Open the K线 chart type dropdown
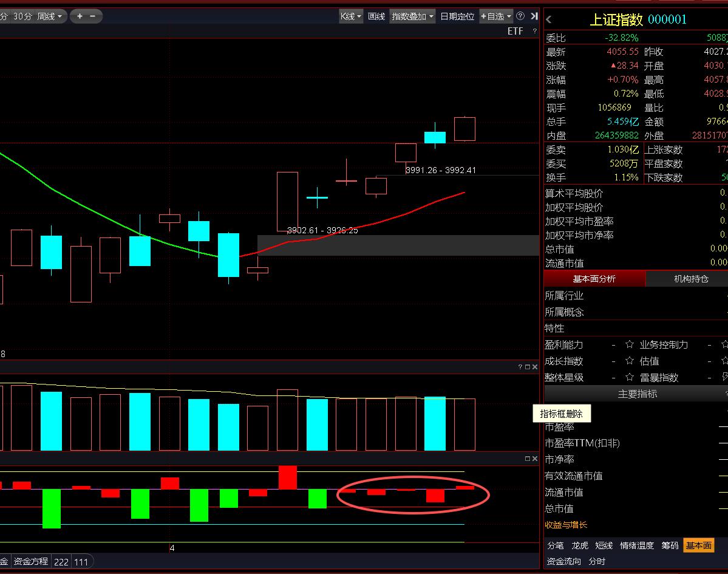728x574 pixels. [351, 16]
